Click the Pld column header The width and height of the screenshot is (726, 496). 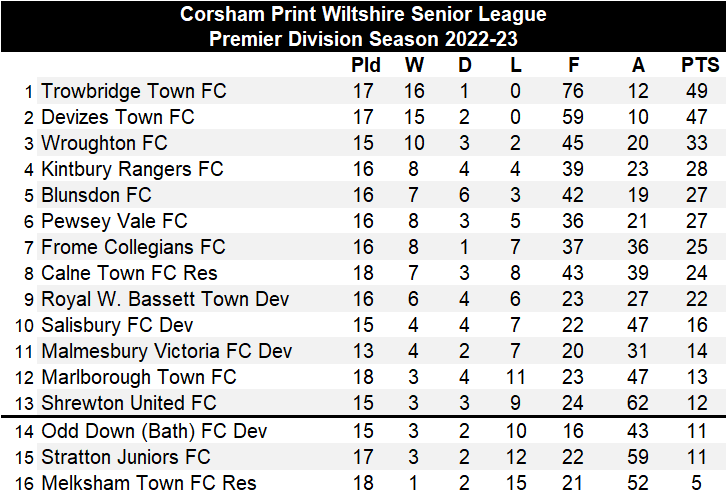366,65
